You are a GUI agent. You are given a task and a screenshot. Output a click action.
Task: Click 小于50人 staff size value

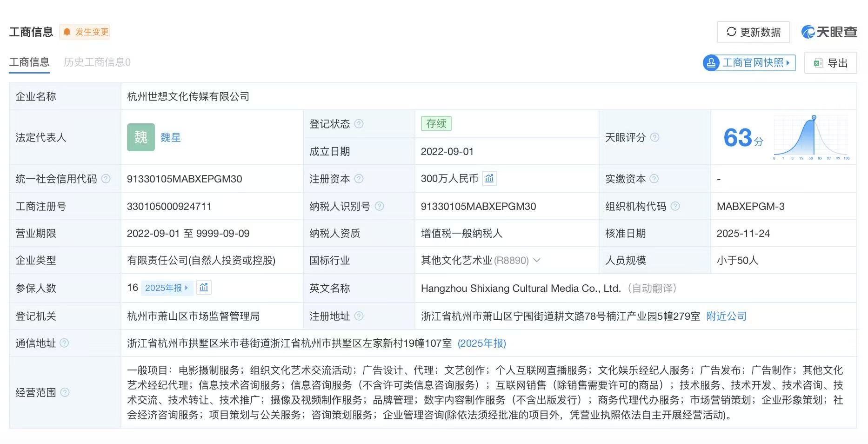pos(737,261)
